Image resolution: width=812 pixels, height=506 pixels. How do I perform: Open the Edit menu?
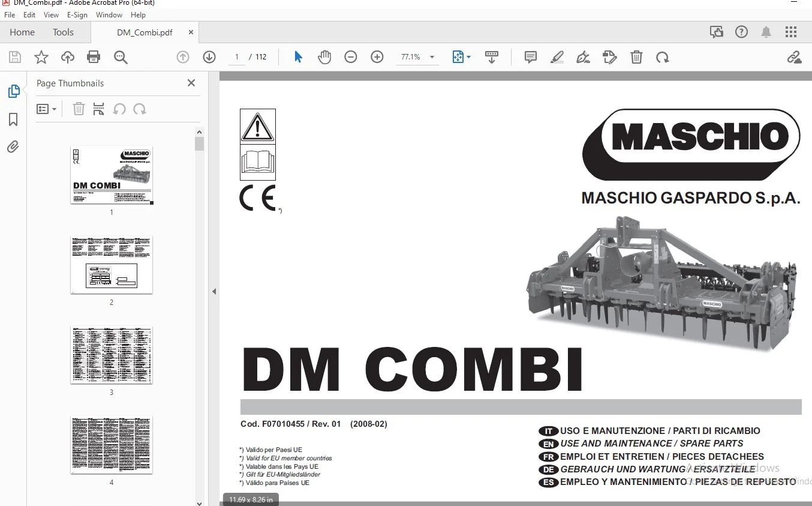(x=29, y=15)
